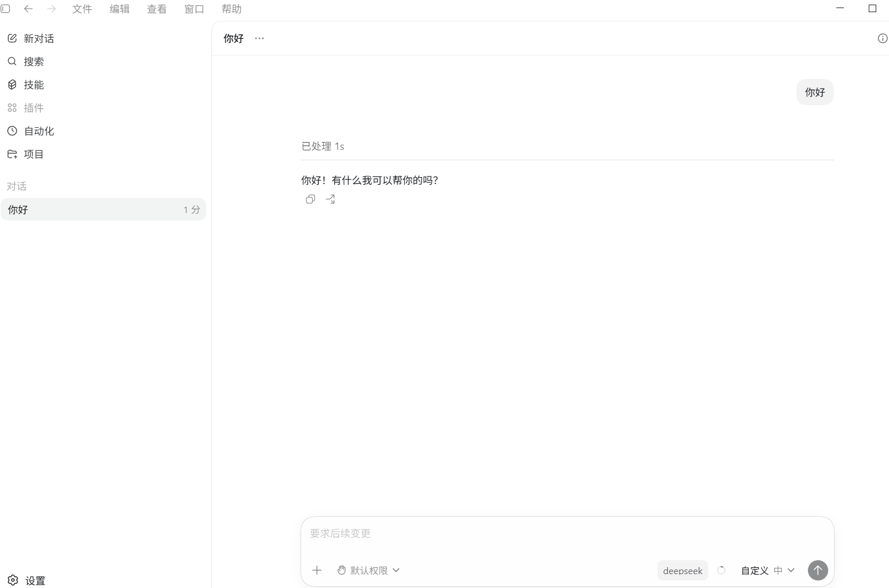Open the 文件 menu
The height and width of the screenshot is (588, 889).
pos(82,9)
